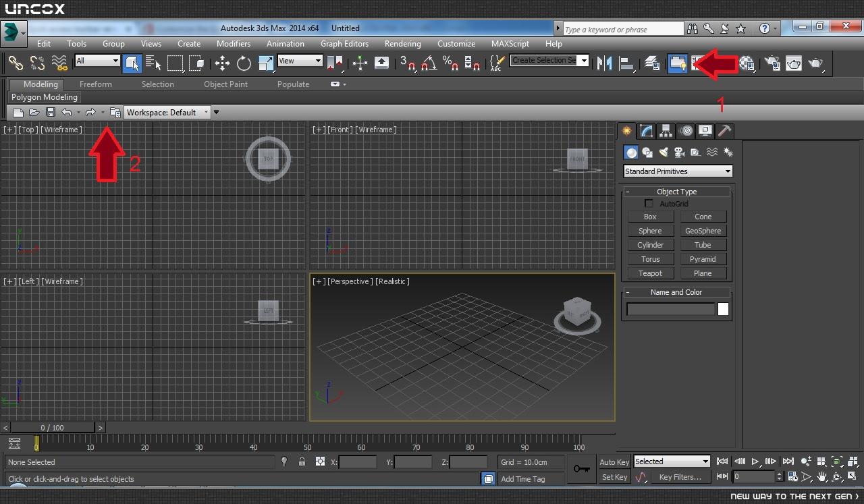The height and width of the screenshot is (504, 864).
Task: Toggle Auto Key animation mode
Action: pos(614,462)
